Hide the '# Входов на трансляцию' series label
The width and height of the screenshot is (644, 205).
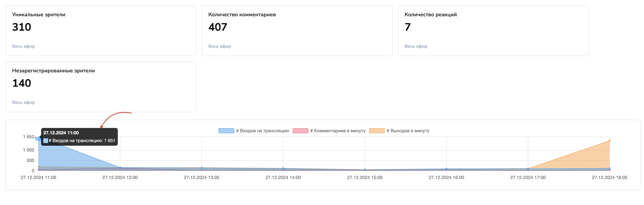263,131
